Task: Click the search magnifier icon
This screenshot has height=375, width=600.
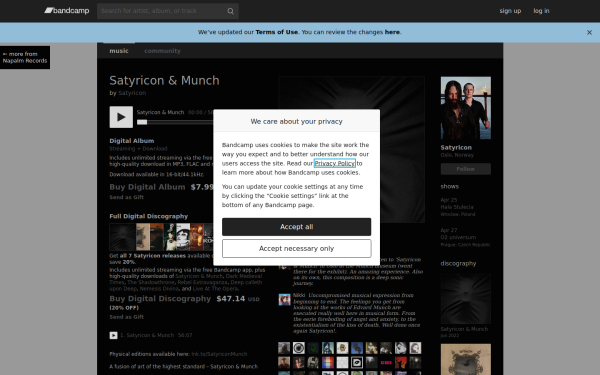Action: click(x=230, y=11)
